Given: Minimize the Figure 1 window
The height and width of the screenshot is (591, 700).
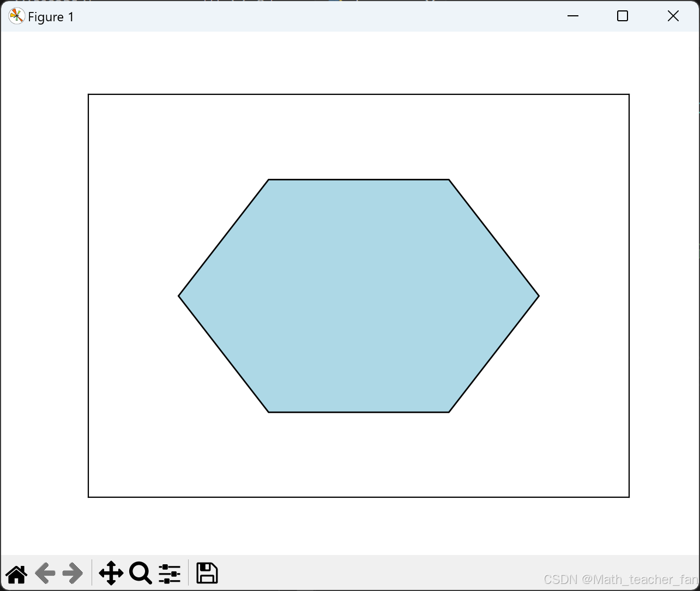Looking at the screenshot, I should pyautogui.click(x=572, y=16).
